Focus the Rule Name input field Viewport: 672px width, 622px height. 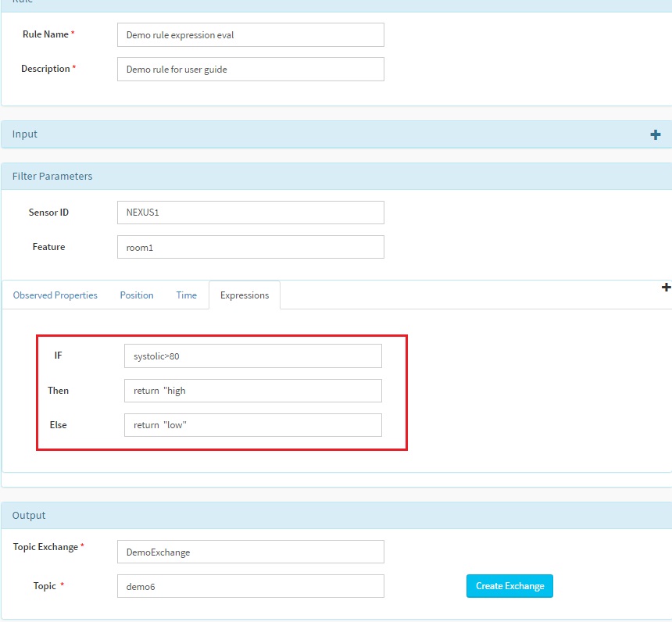coord(251,34)
